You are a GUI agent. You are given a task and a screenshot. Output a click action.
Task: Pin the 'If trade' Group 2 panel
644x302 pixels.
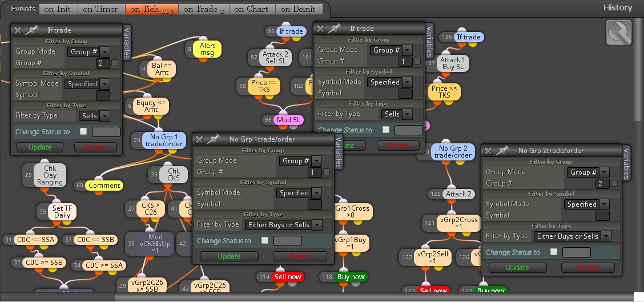(31, 30)
